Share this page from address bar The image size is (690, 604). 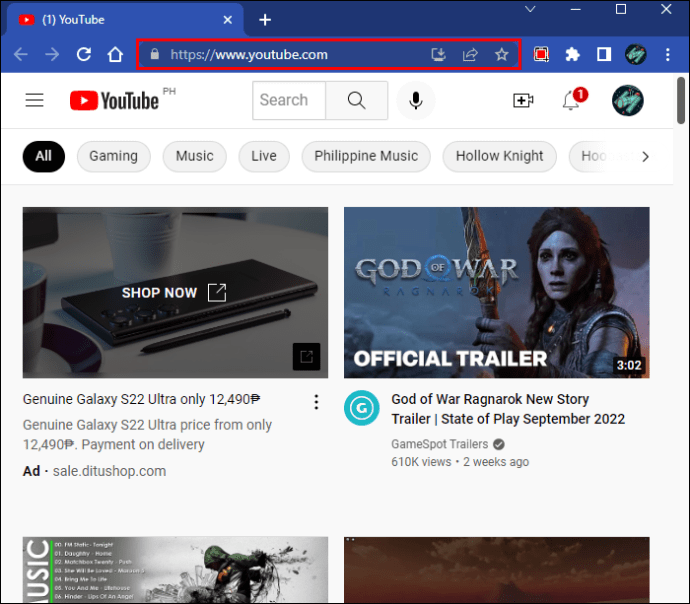tap(470, 54)
